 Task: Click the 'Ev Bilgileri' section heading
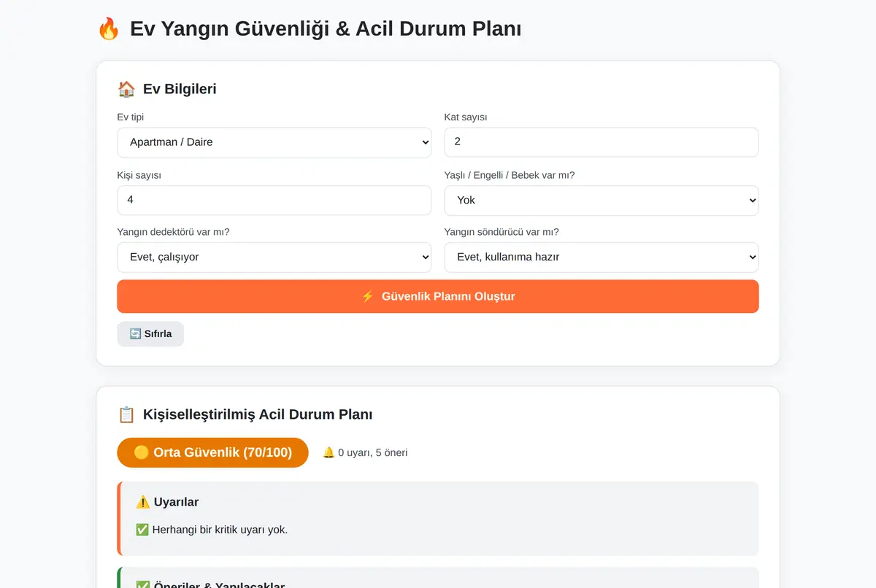(x=180, y=89)
